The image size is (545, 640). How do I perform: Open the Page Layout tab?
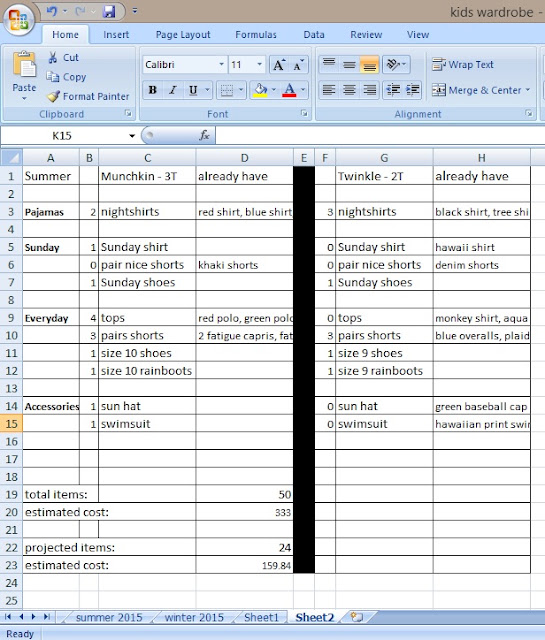pyautogui.click(x=183, y=35)
